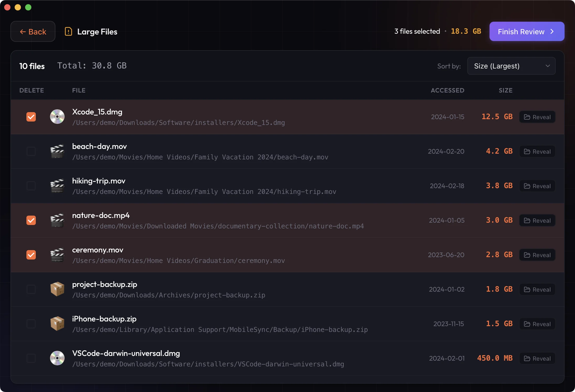The width and height of the screenshot is (575, 392).
Task: Uncheck the Xcode_15.dmg delete checkbox
Action: click(31, 117)
